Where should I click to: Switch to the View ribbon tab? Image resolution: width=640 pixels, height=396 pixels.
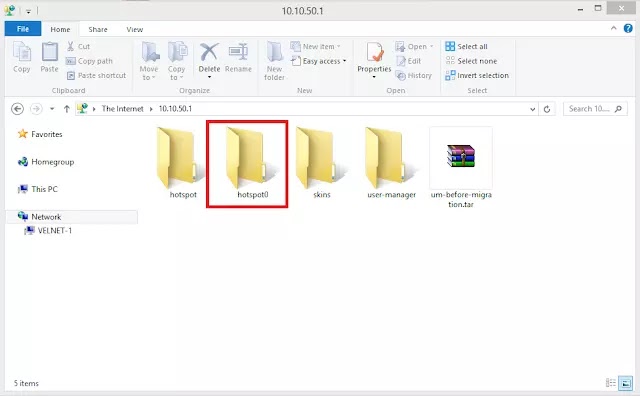coord(135,29)
